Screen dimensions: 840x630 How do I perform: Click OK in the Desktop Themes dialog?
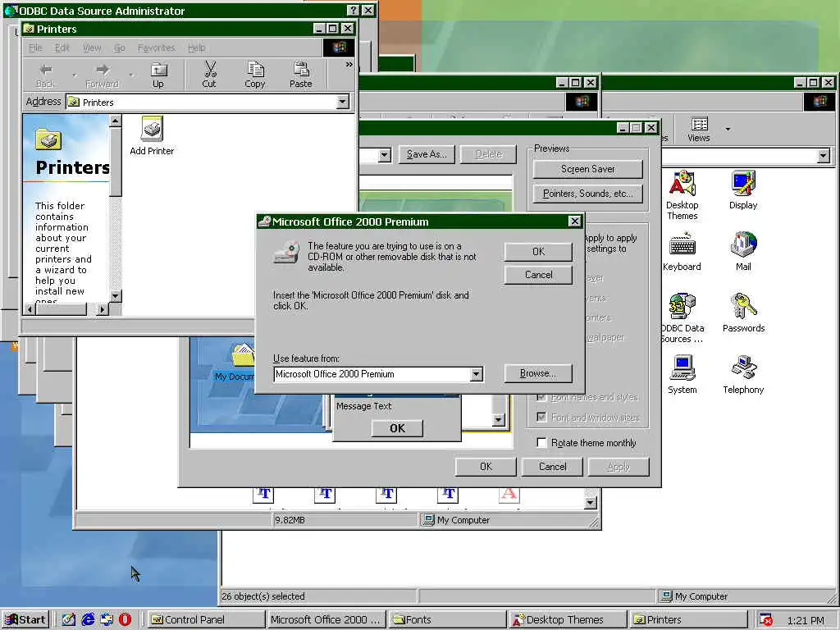[486, 467]
